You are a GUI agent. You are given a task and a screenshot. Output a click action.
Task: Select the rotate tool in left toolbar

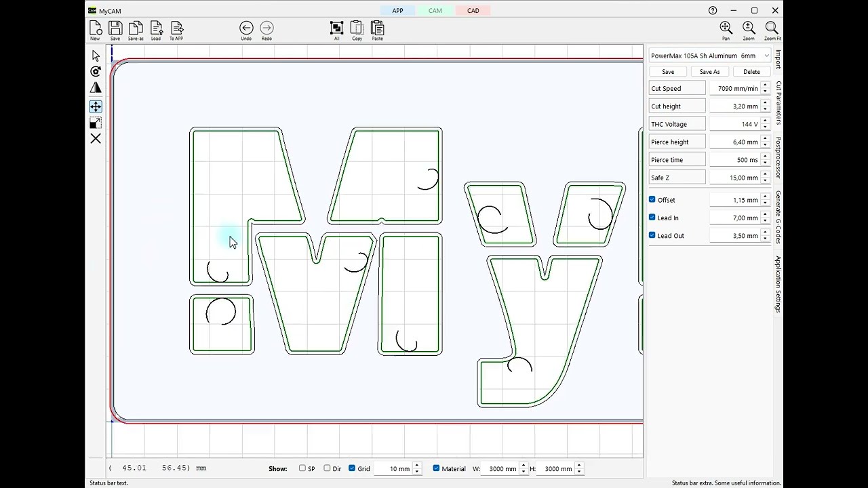tap(96, 71)
